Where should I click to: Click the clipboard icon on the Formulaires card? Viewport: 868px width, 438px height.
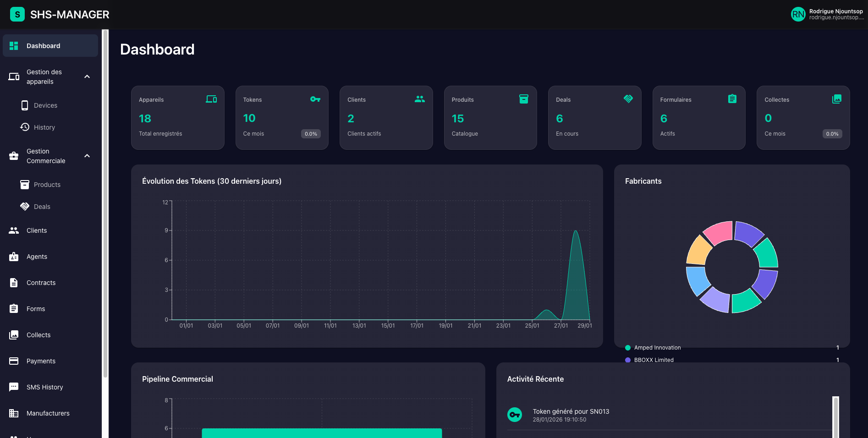[x=732, y=99]
